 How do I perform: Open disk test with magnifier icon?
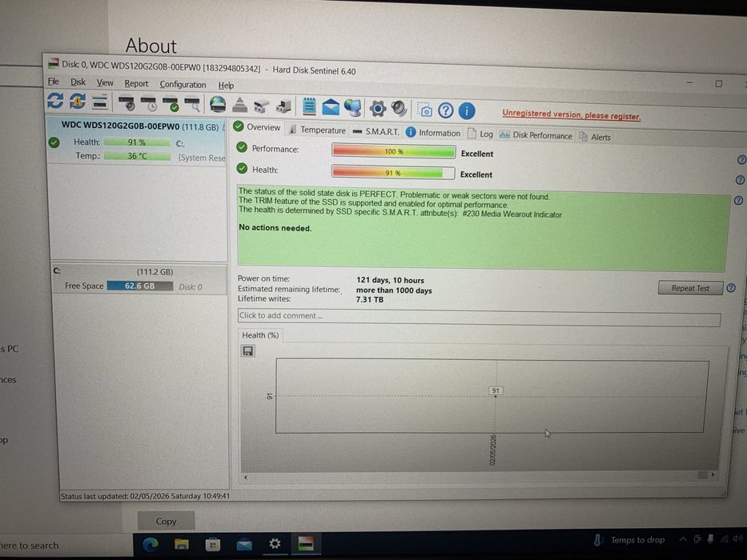point(192,104)
